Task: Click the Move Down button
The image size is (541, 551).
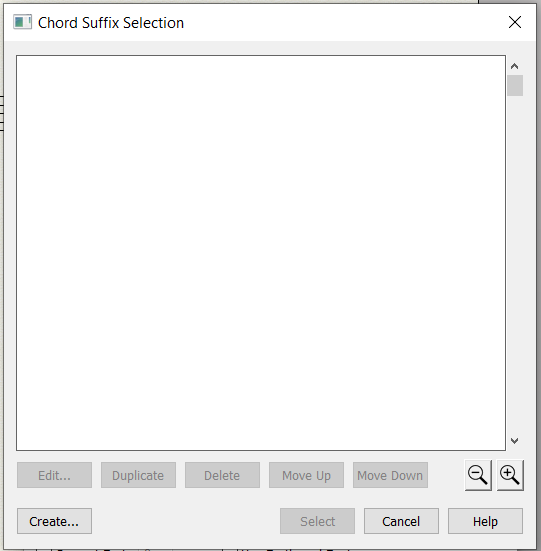Action: tap(390, 475)
